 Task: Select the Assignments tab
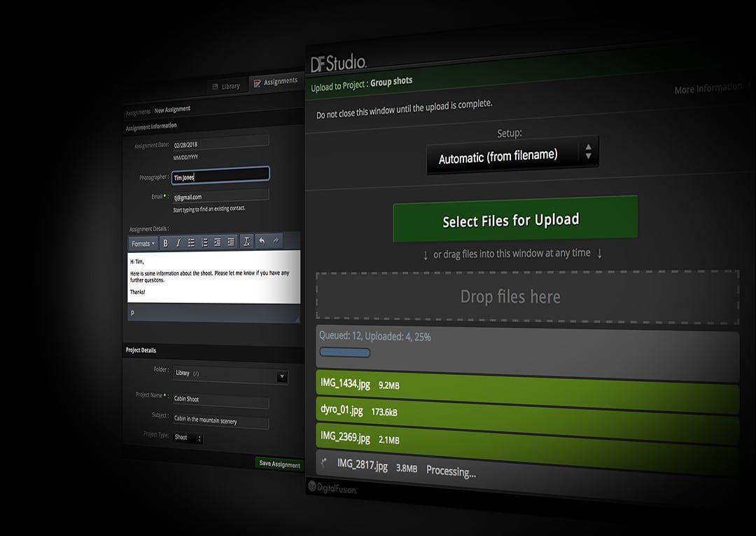coord(276,82)
